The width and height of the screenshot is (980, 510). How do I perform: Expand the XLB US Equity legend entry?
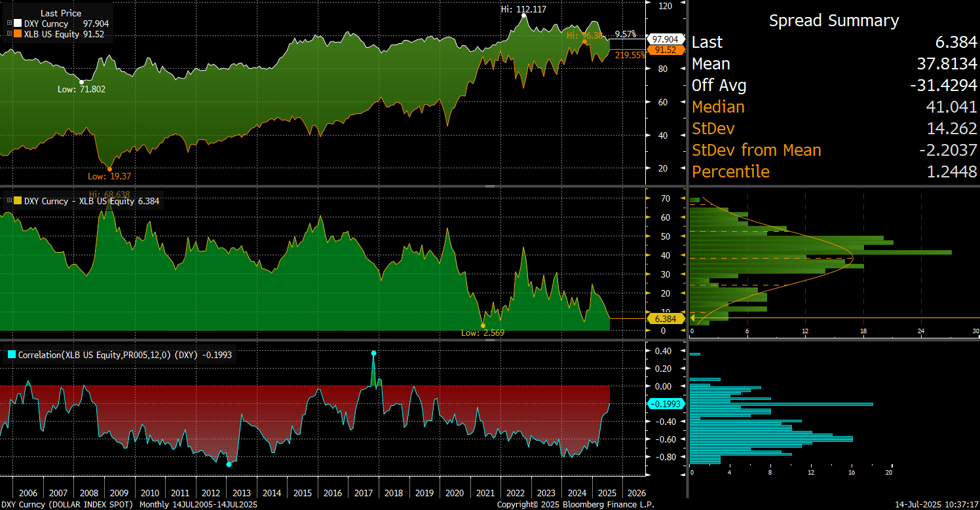(x=9, y=34)
